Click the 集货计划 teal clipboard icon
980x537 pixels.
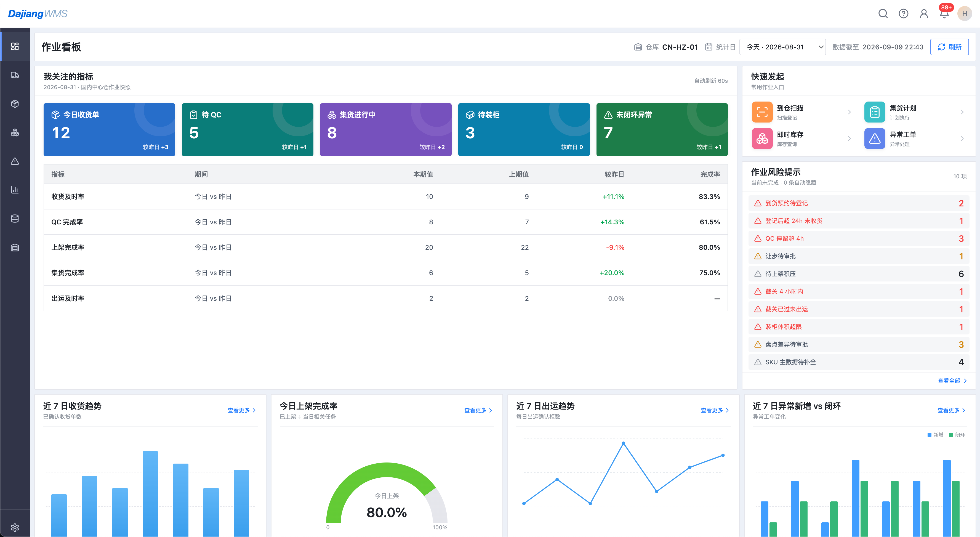point(875,112)
